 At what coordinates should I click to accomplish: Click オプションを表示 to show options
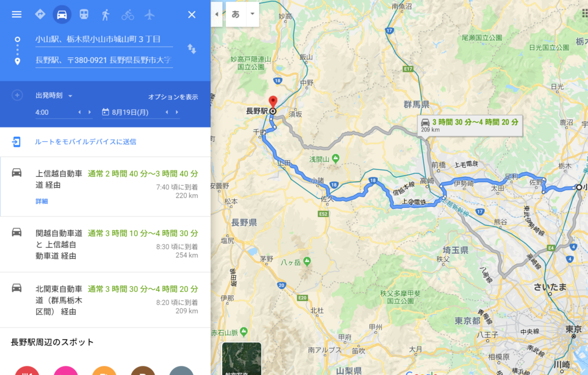coord(173,96)
